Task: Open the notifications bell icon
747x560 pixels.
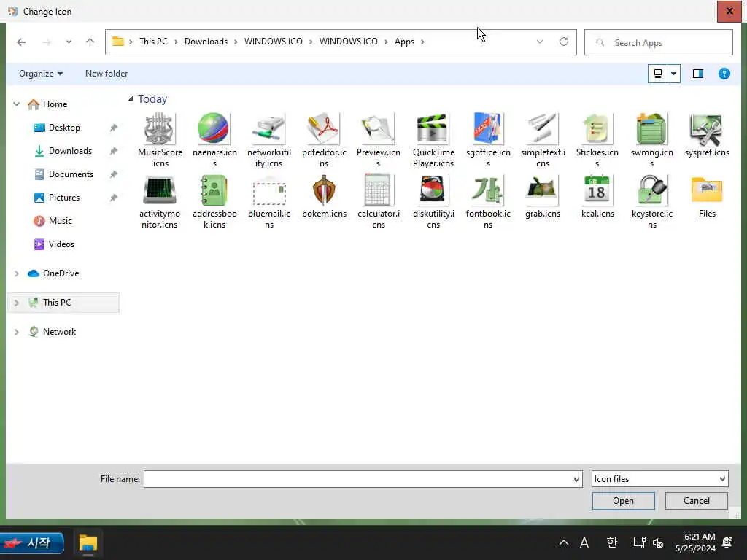Action: [727, 542]
